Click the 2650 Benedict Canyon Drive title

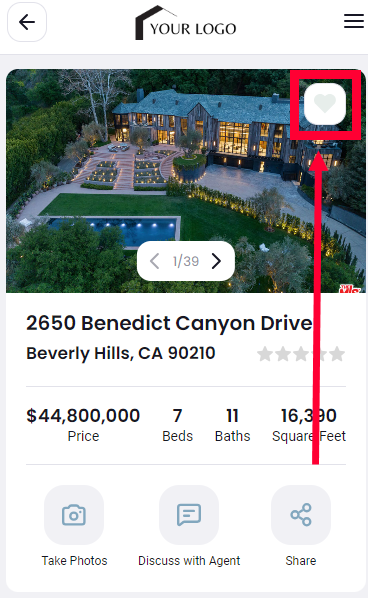tap(169, 323)
